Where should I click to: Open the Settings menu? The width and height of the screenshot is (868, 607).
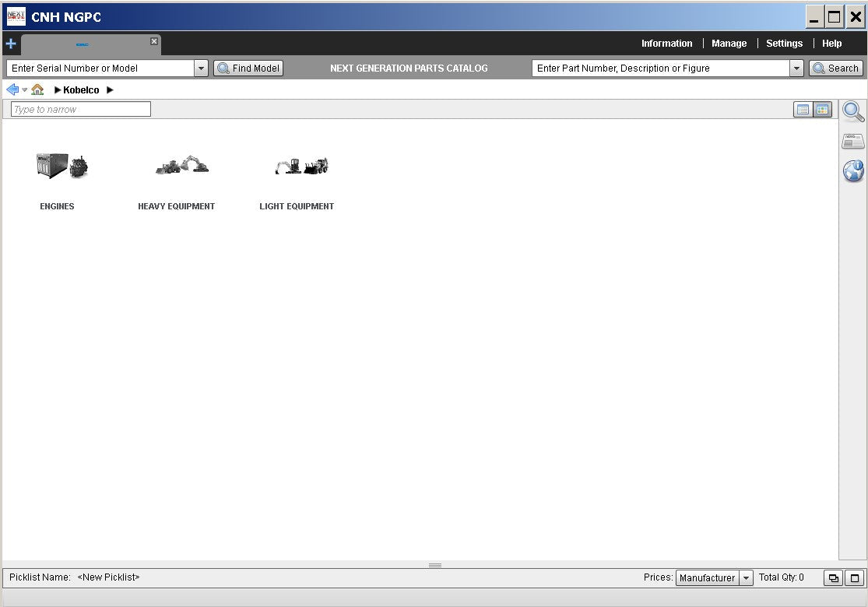pos(784,44)
